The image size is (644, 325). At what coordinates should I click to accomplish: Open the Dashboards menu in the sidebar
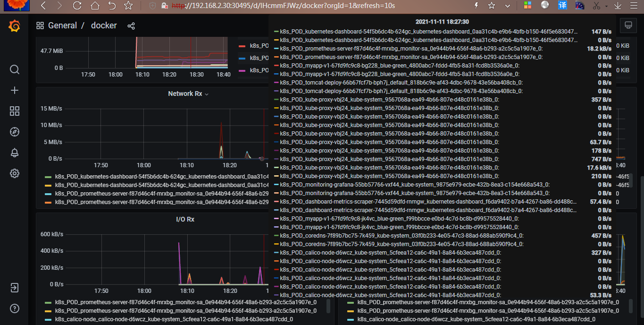click(15, 111)
